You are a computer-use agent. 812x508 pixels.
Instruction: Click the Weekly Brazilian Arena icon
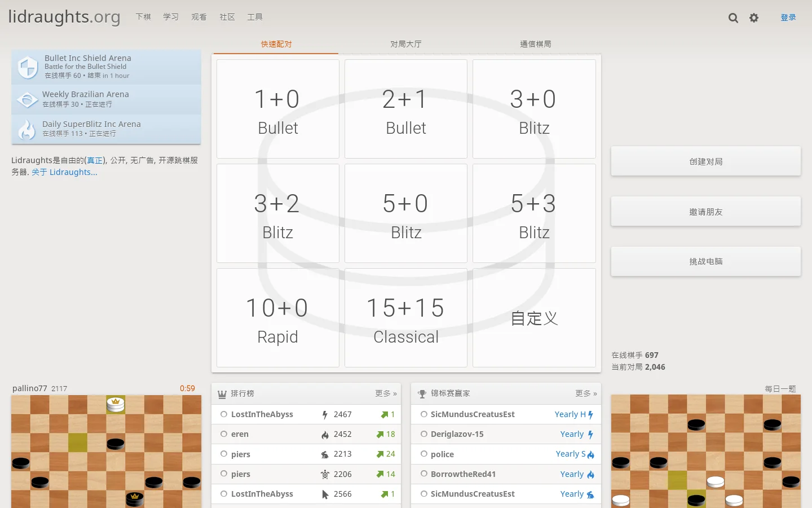(27, 99)
